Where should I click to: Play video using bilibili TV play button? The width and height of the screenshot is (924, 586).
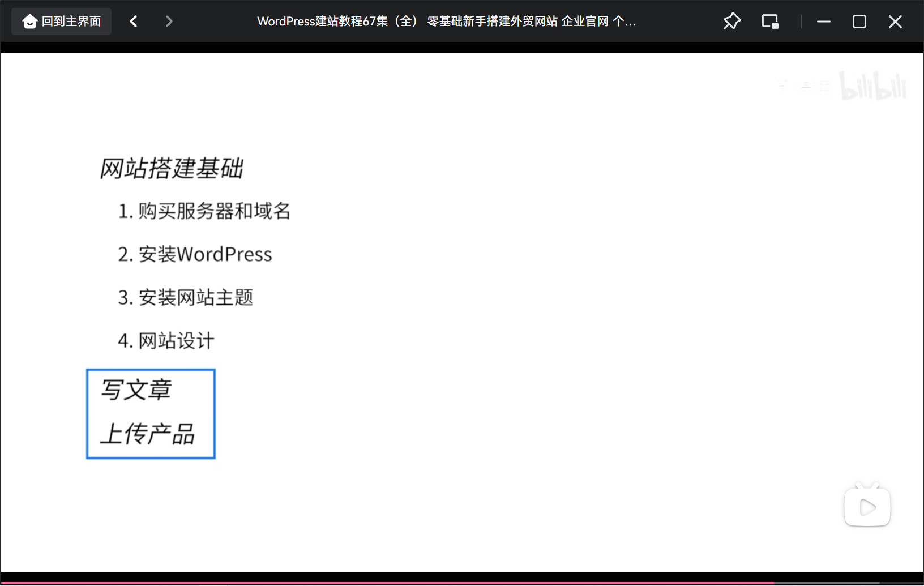[867, 504]
